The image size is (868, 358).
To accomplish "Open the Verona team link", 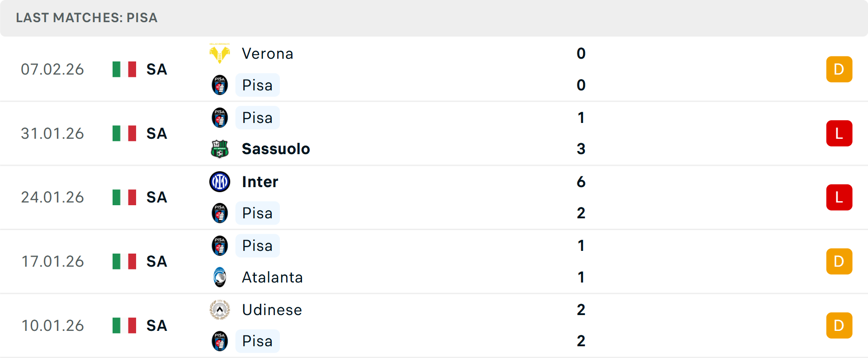I will pyautogui.click(x=267, y=54).
